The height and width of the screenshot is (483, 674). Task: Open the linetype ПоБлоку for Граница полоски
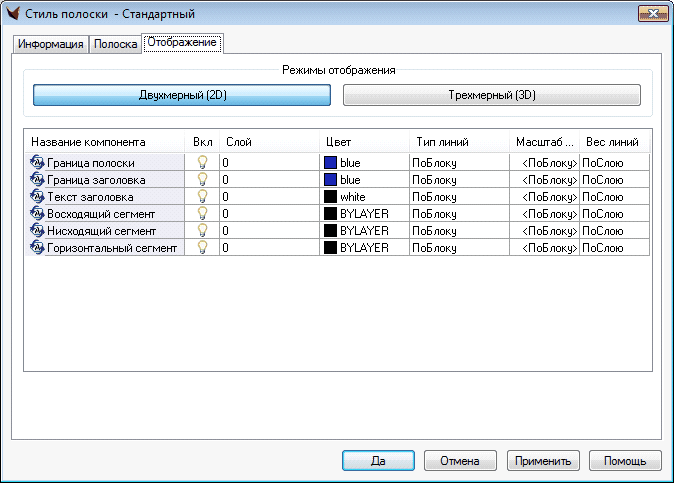458,162
